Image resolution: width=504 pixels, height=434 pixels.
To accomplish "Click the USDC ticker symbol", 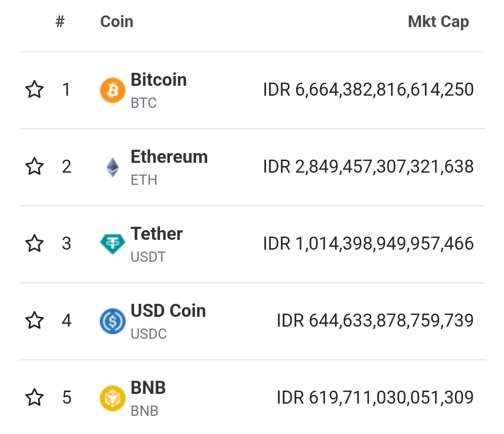I will [x=148, y=334].
